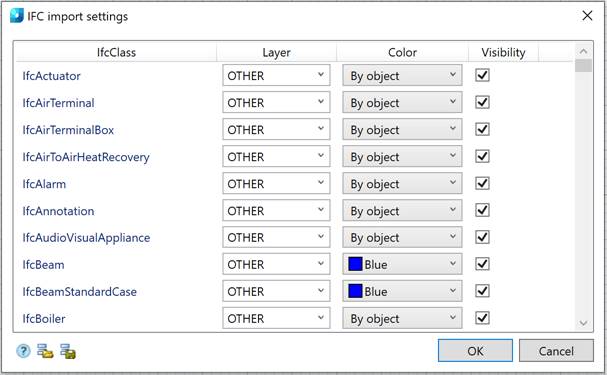This screenshot has width=607, height=375.
Task: Click the IfcClass column header
Action: click(116, 52)
